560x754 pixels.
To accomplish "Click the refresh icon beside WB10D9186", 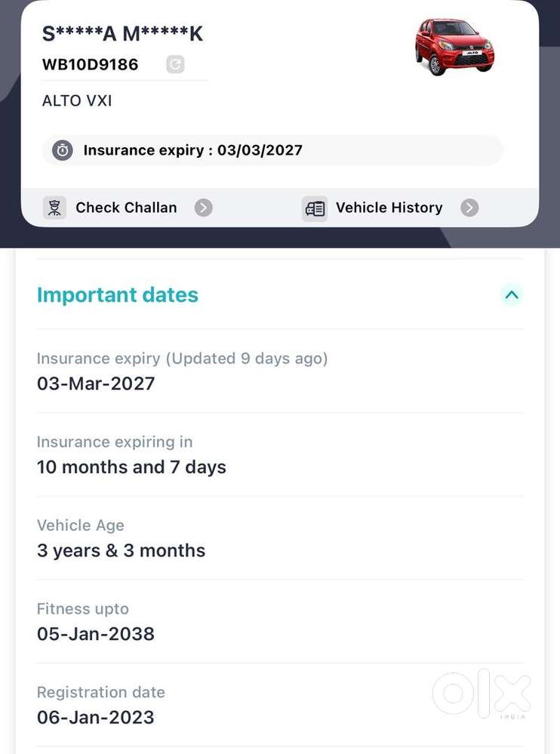I will [175, 64].
